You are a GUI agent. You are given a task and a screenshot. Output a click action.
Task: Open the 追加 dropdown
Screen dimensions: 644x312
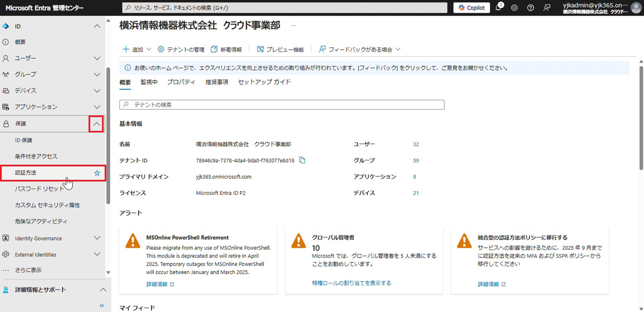pos(137,49)
